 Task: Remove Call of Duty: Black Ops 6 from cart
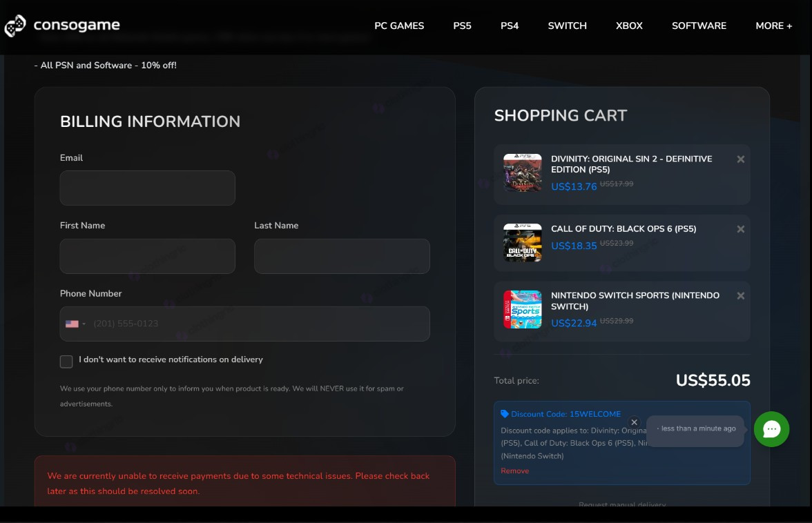740,229
